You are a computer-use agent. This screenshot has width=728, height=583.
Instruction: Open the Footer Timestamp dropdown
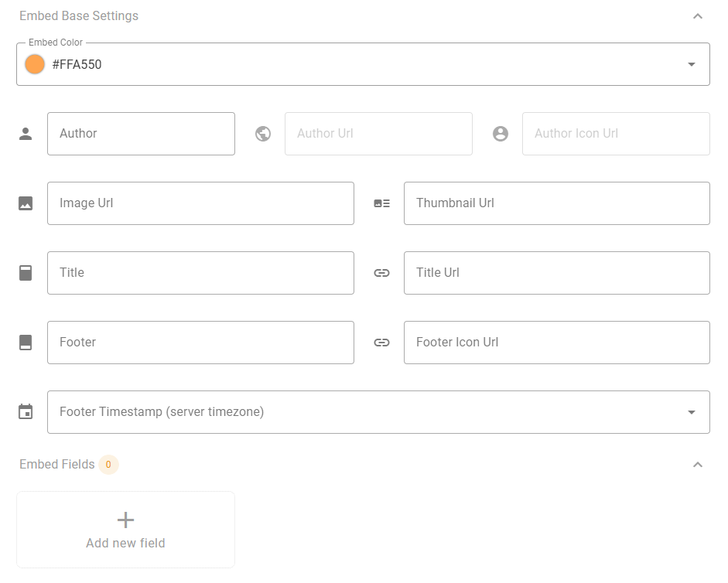click(x=691, y=412)
